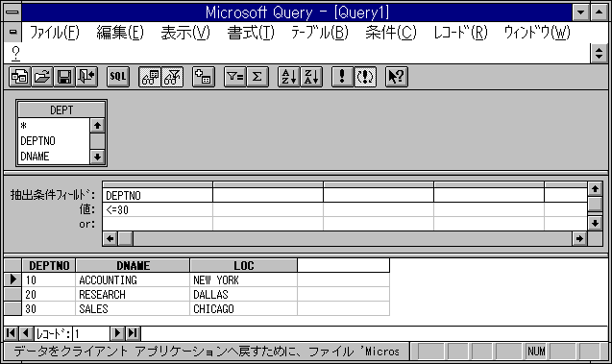The image size is (612, 364).
Task: Sort ascending with the A-Z icon
Action: click(289, 77)
